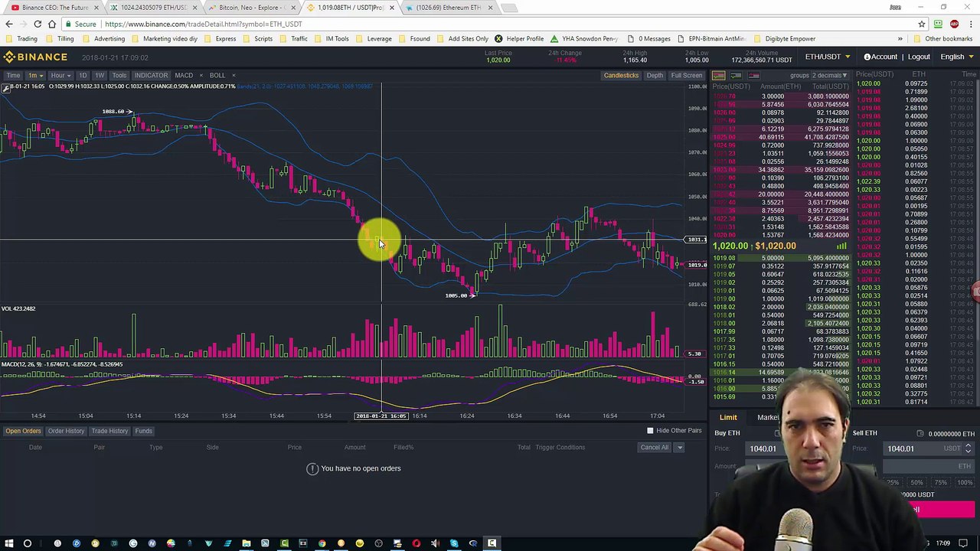The width and height of the screenshot is (980, 551).
Task: Open the INDICATOR menu
Action: (151, 75)
